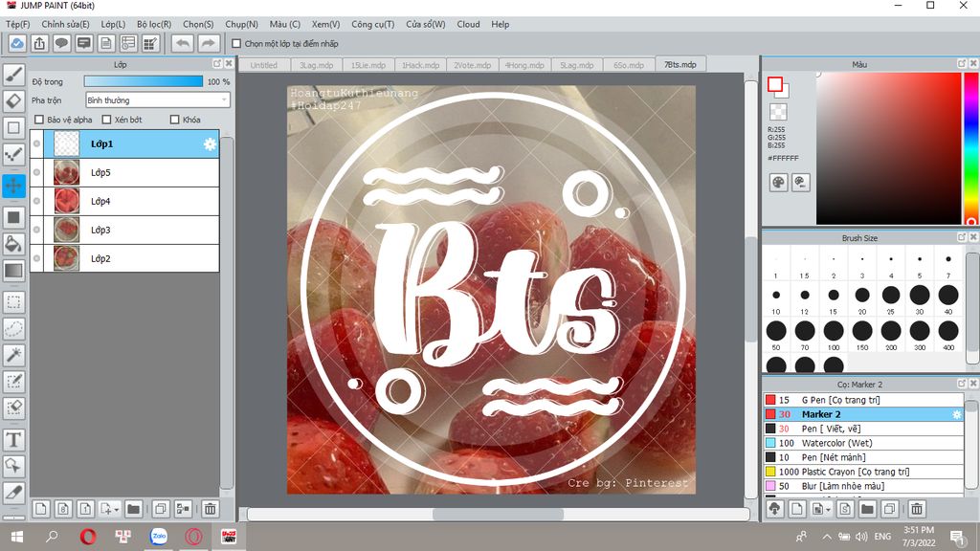Select the rectangular Selection tool
Viewport: 980px width, 551px height.
(x=13, y=302)
